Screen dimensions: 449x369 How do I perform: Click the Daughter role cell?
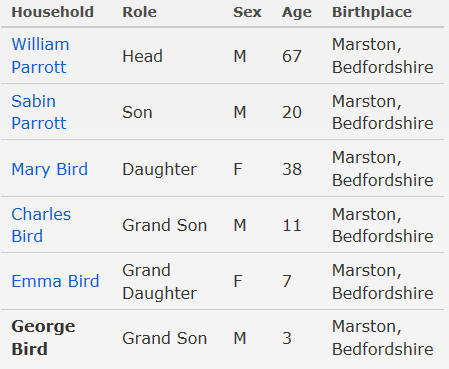coord(159,169)
